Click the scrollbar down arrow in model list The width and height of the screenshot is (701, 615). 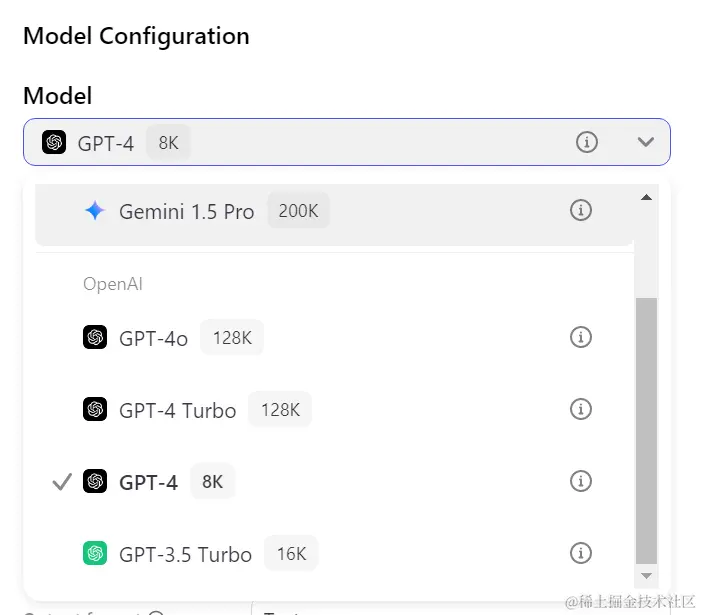tap(646, 576)
